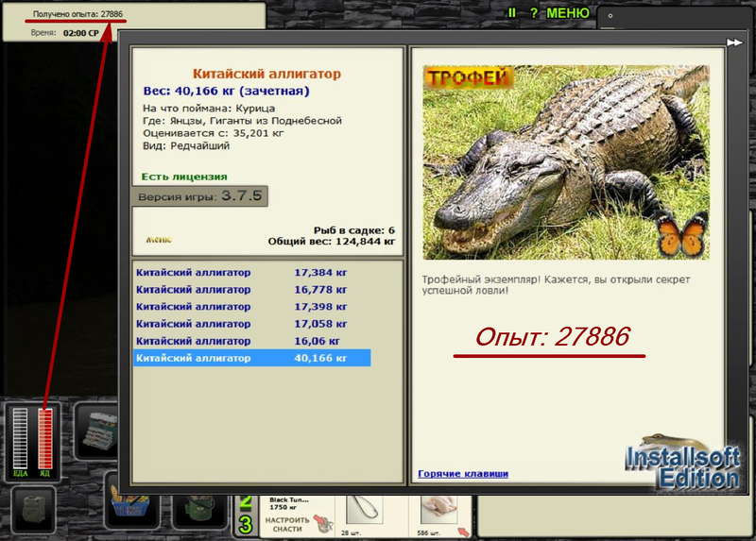
Task: Click the fast-forward double arrow icon
Action: pos(734,42)
